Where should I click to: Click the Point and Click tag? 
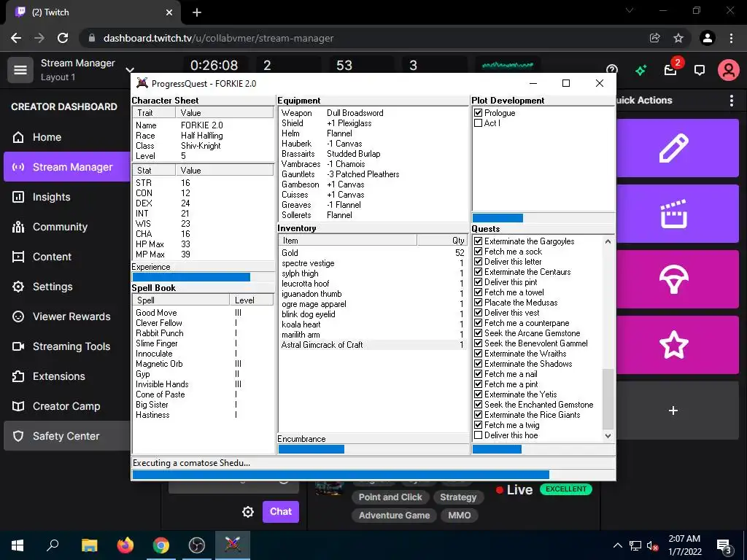pos(390,497)
